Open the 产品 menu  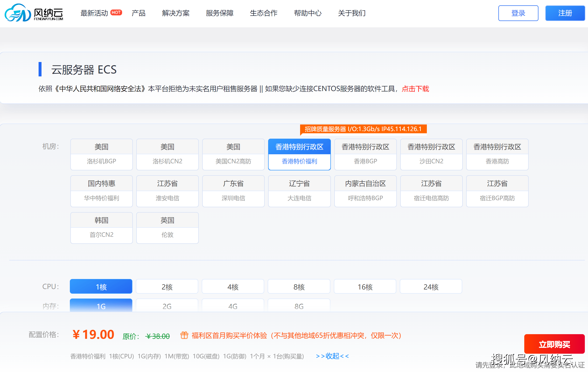[x=138, y=13]
